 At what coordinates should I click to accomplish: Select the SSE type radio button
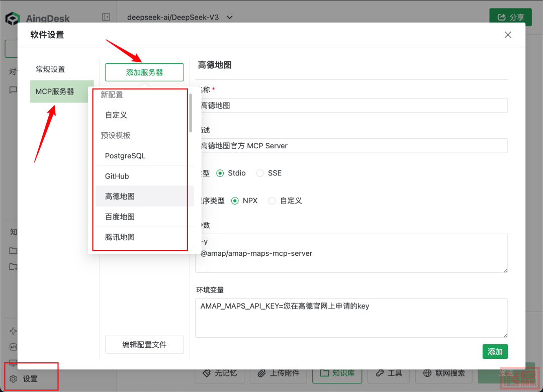tap(260, 173)
